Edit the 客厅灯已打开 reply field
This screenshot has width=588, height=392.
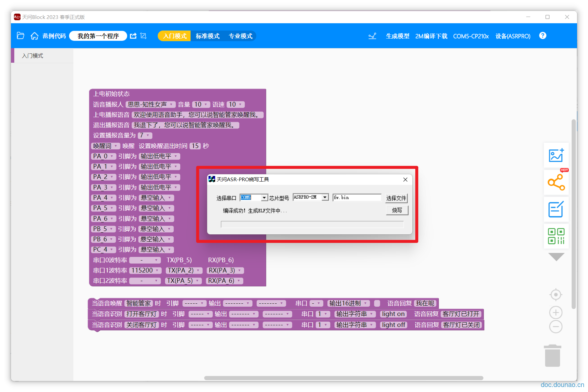click(x=461, y=314)
